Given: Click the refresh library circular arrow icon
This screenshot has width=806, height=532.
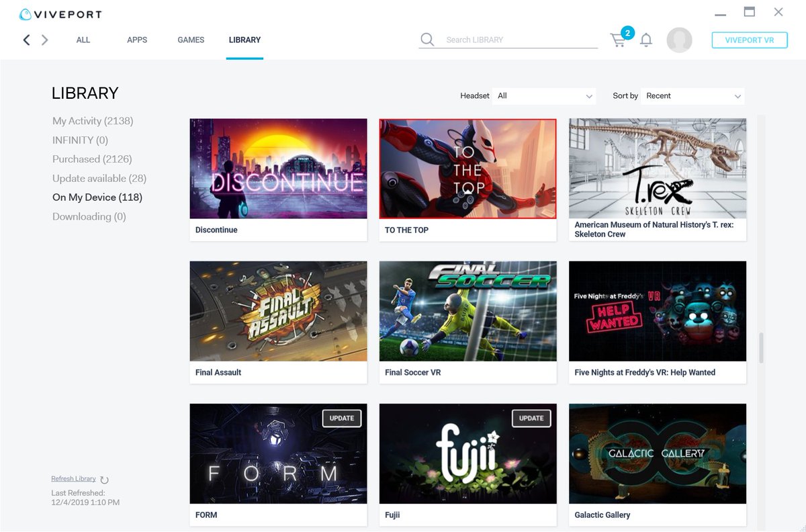Looking at the screenshot, I should pyautogui.click(x=104, y=480).
